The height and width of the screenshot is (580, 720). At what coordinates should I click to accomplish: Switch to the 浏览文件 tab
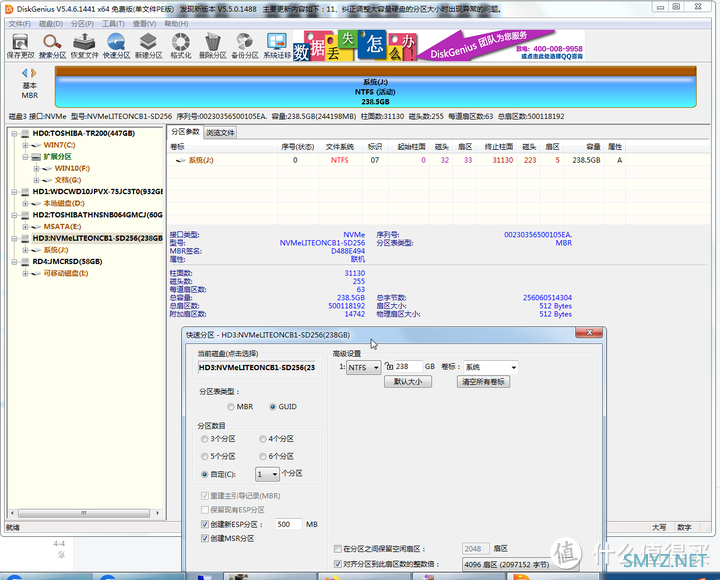click(x=220, y=133)
